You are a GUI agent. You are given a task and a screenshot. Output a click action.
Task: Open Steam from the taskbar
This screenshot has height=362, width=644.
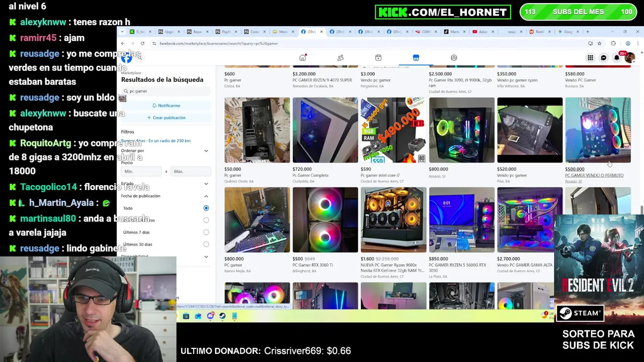click(x=222, y=316)
